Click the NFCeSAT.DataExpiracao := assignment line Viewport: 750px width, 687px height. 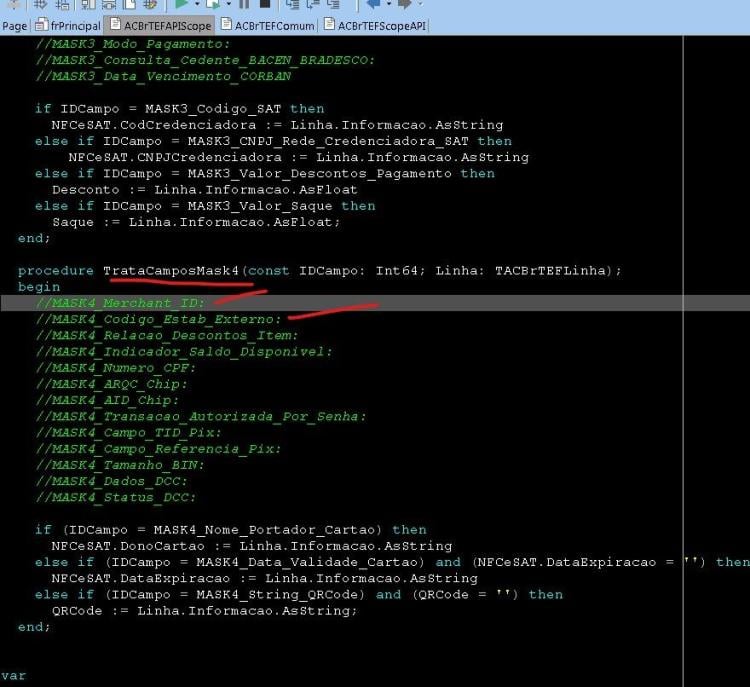pos(265,578)
